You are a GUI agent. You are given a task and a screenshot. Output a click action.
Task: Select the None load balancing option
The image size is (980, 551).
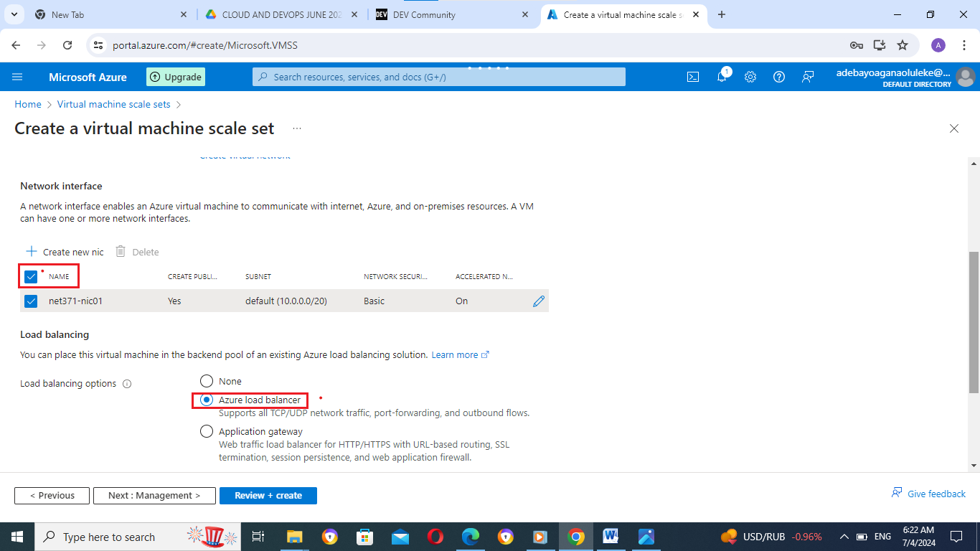[x=207, y=381]
